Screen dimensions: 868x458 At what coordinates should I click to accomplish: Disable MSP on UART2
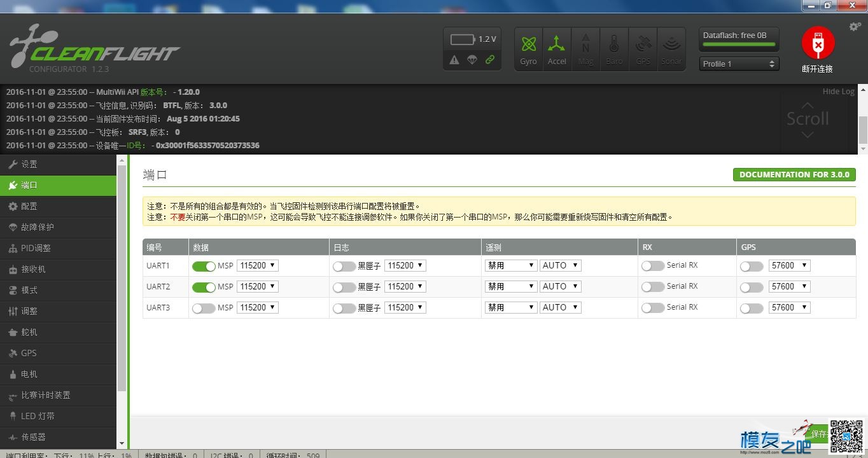click(x=204, y=287)
